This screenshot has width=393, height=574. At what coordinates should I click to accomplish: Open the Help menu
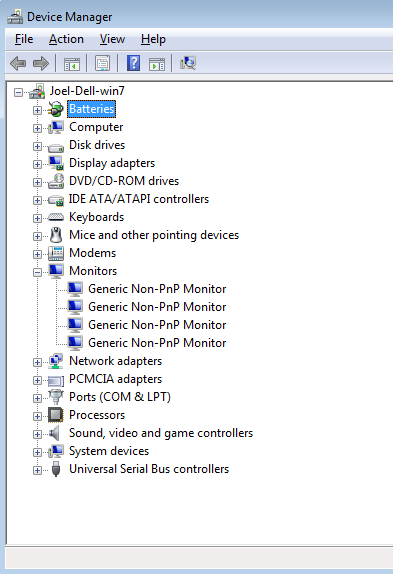point(153,39)
